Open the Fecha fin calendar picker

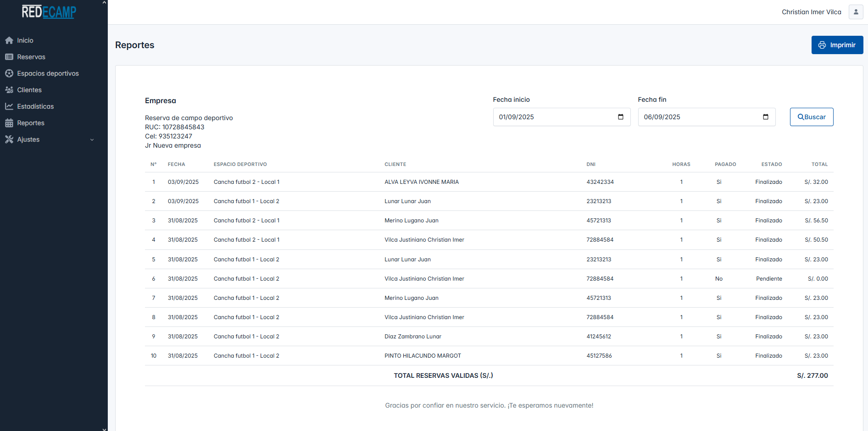click(x=765, y=117)
